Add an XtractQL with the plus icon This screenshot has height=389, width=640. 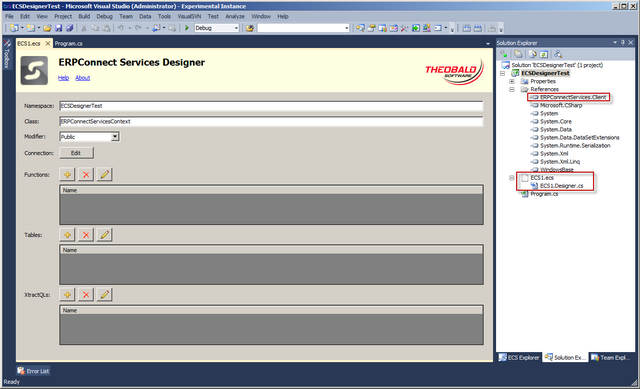click(x=67, y=295)
